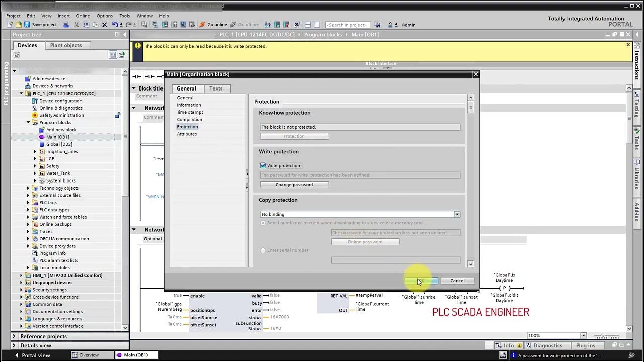Click the Info tab icon in inspector bar
The width and height of the screenshot is (644, 362).
click(x=498, y=345)
